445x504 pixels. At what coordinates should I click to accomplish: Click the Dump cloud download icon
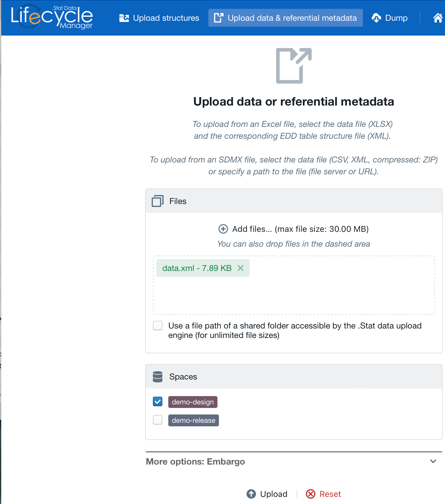[376, 18]
